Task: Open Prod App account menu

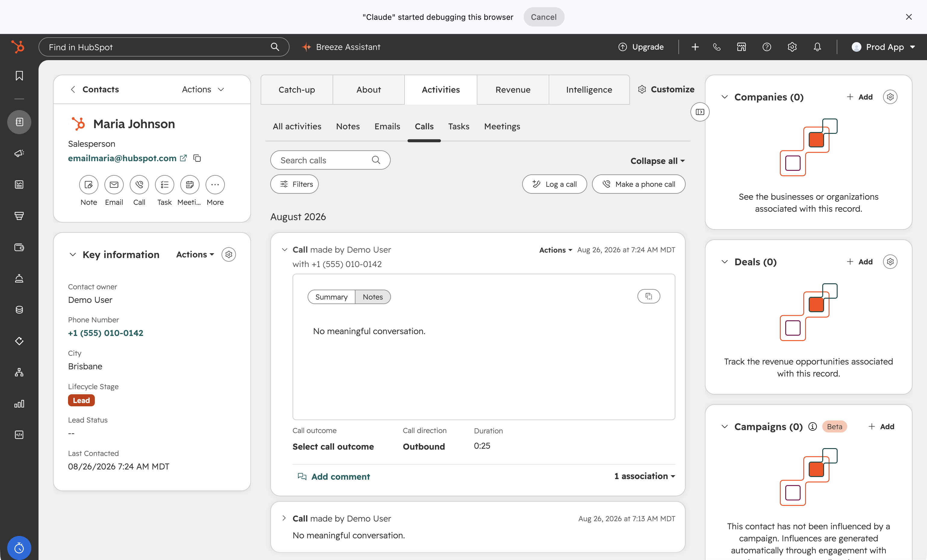Action: tap(883, 47)
